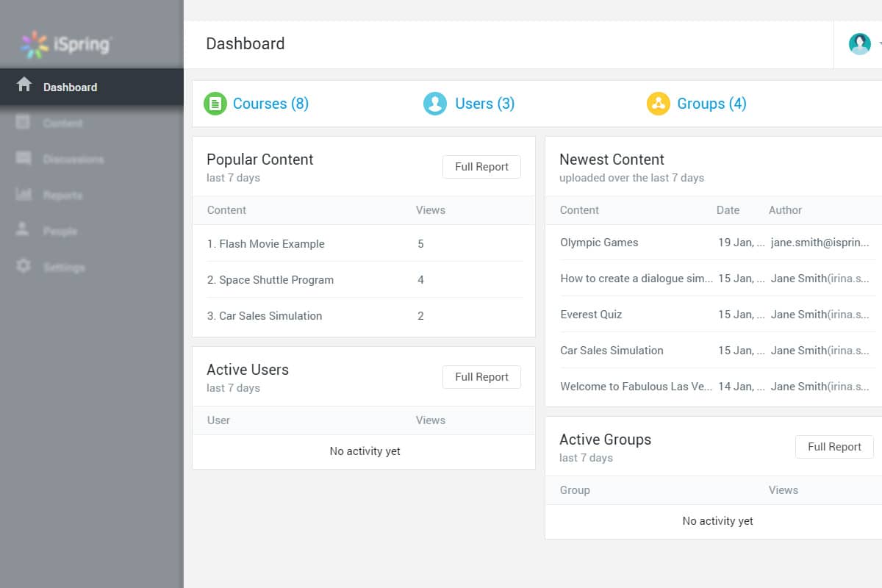The height and width of the screenshot is (588, 882).
Task: Click the 'Everest Quiz' entry
Action: click(x=591, y=315)
